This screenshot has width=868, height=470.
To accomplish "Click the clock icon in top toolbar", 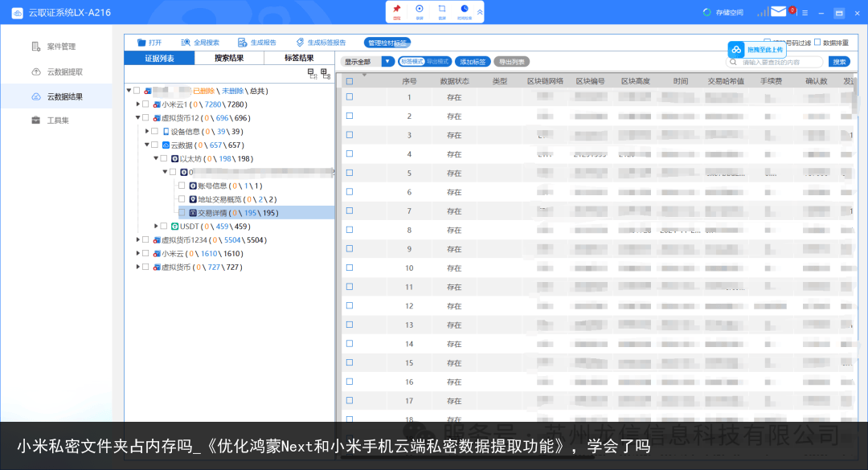I will (x=465, y=9).
